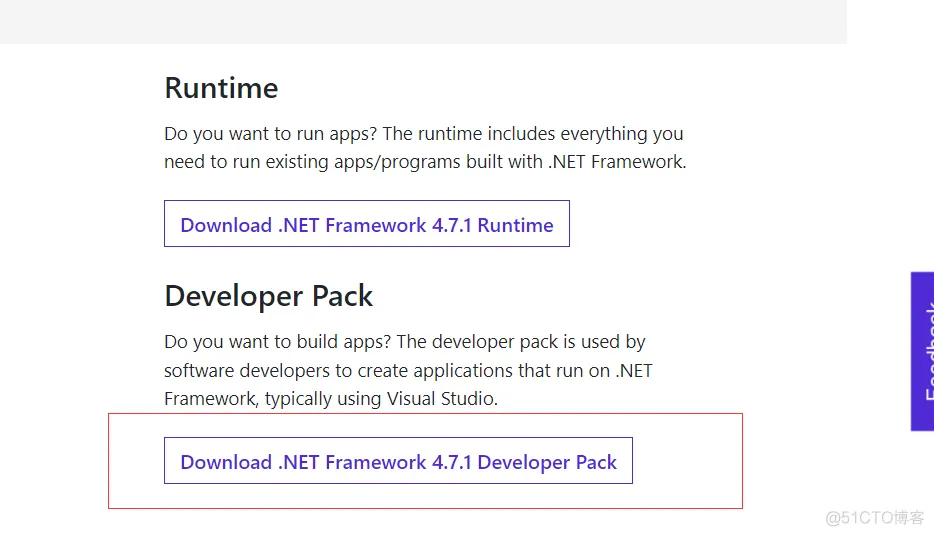934x536 pixels.
Task: Click Download .NET Framework 4.7.1 Runtime button
Action: [x=367, y=223]
